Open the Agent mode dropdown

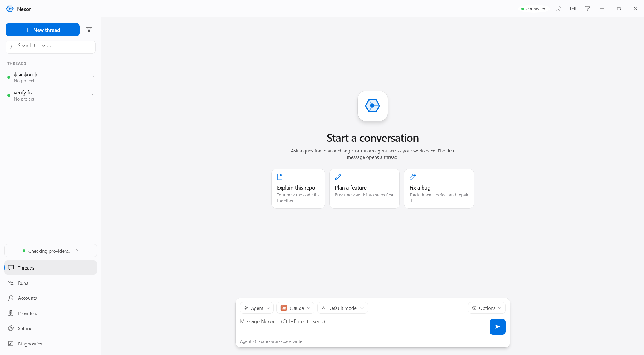point(257,308)
